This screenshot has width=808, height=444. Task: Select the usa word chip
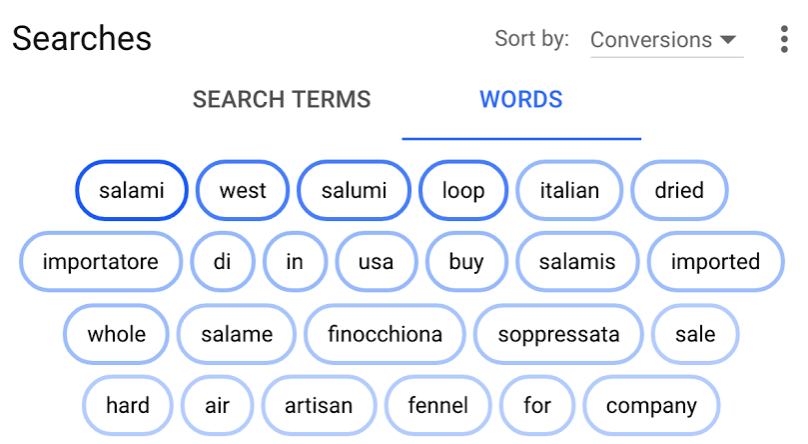click(x=376, y=262)
